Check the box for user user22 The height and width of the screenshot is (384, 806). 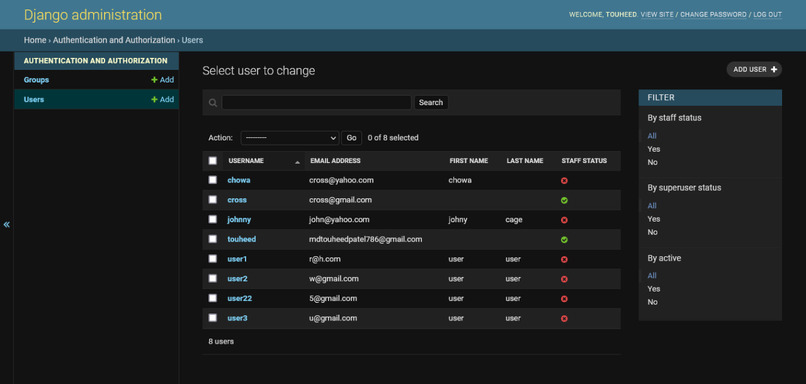click(213, 298)
